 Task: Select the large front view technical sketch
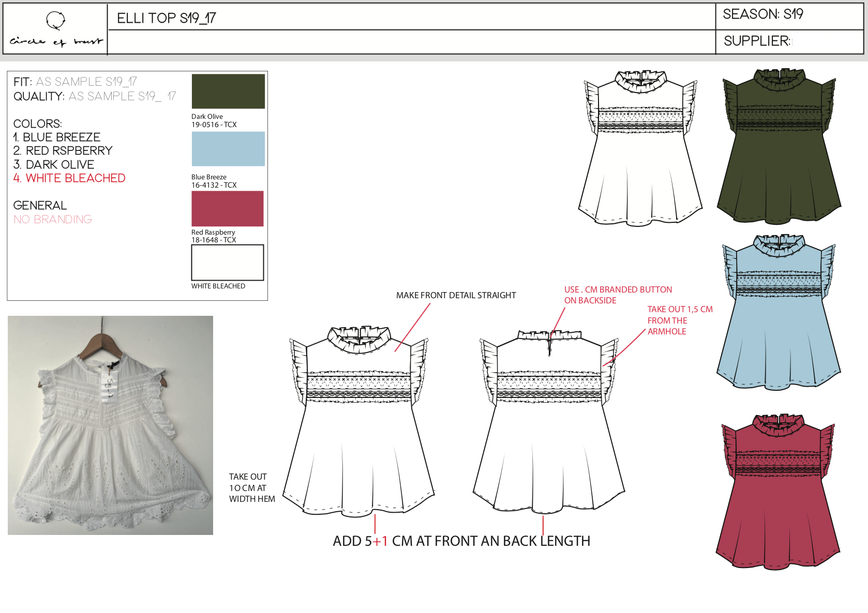[358, 421]
